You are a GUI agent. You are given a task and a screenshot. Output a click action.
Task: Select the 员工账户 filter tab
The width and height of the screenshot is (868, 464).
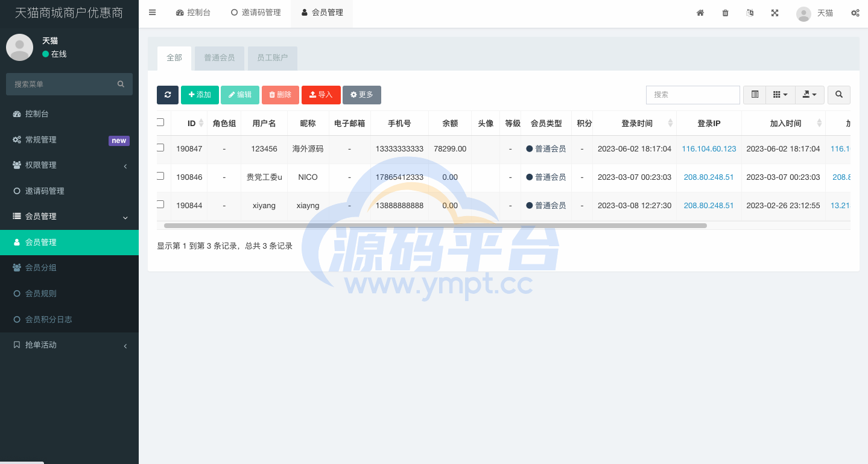point(273,58)
